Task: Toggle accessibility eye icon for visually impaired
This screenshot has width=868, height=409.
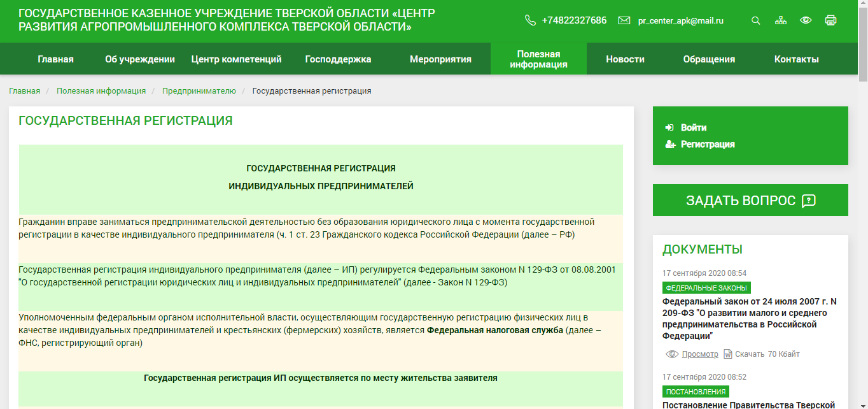Action: tap(806, 20)
